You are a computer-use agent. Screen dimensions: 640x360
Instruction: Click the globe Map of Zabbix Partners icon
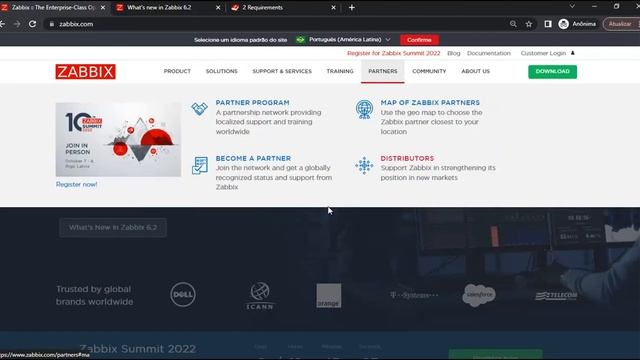[x=364, y=109]
